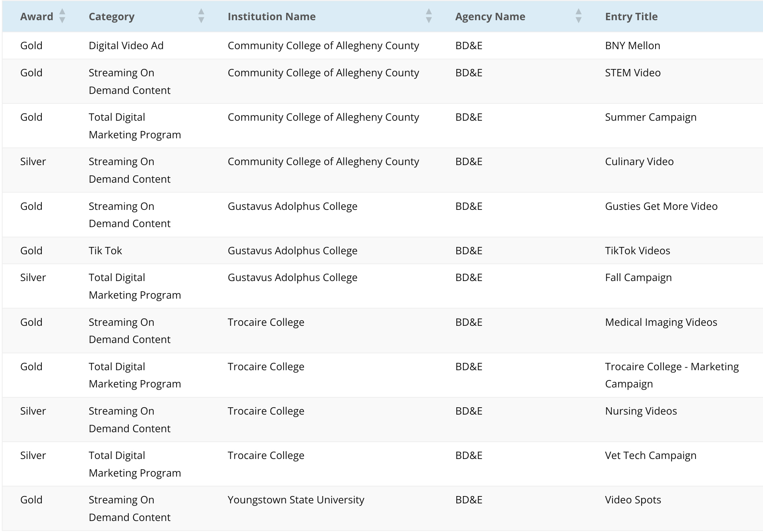
Task: Select Total Digital Marketing Program in Summer Campaign row
Action: point(135,126)
